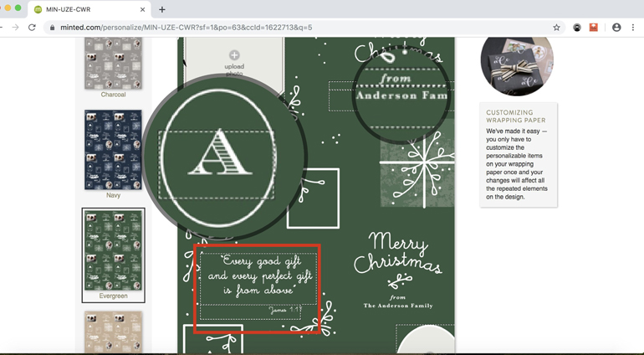Click the red browser extension icon

pos(594,28)
